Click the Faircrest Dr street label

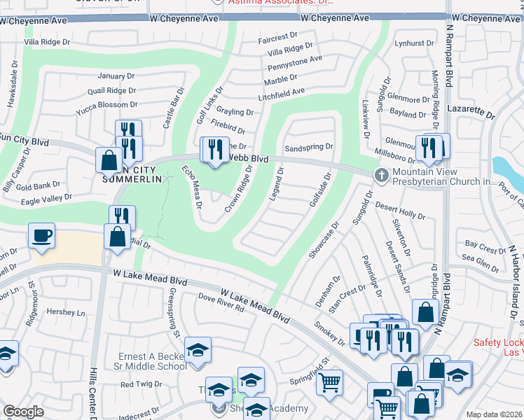click(277, 38)
